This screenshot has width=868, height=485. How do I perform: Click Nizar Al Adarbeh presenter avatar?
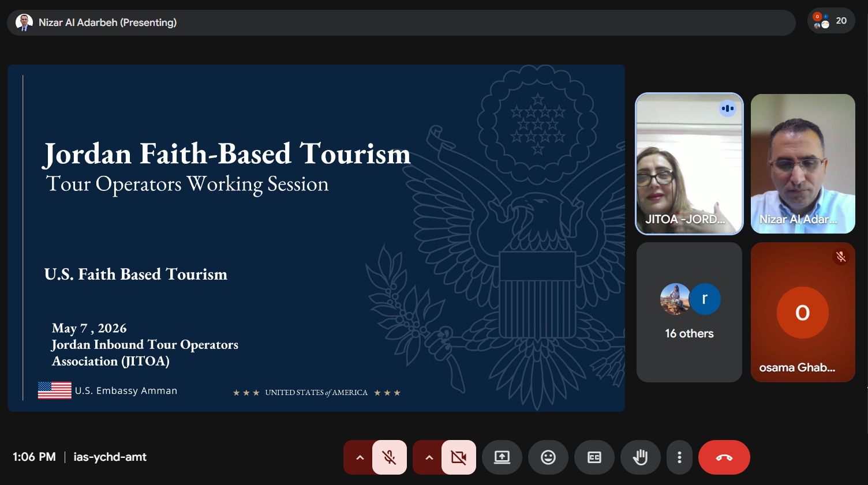[24, 22]
